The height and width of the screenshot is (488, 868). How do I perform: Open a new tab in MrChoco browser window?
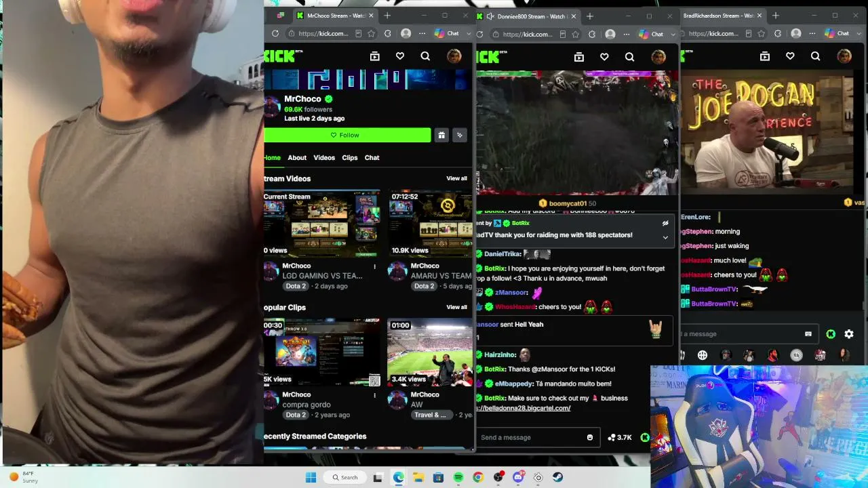(x=387, y=16)
